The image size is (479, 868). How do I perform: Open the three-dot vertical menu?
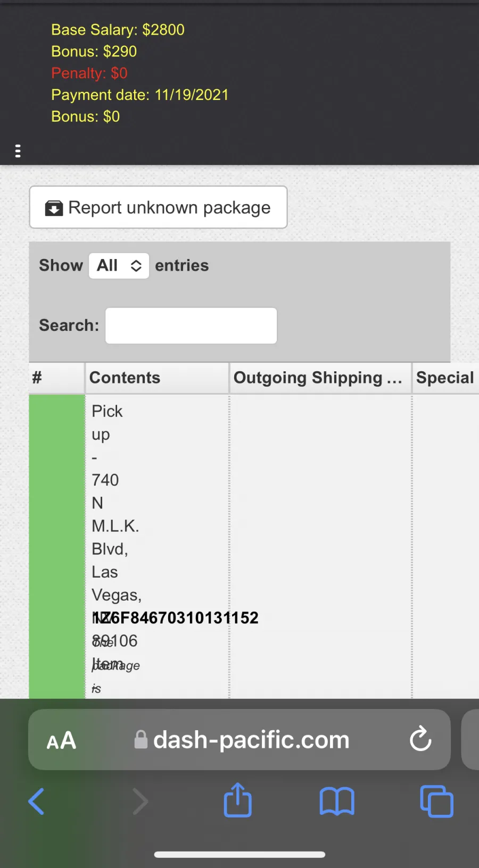click(x=18, y=151)
